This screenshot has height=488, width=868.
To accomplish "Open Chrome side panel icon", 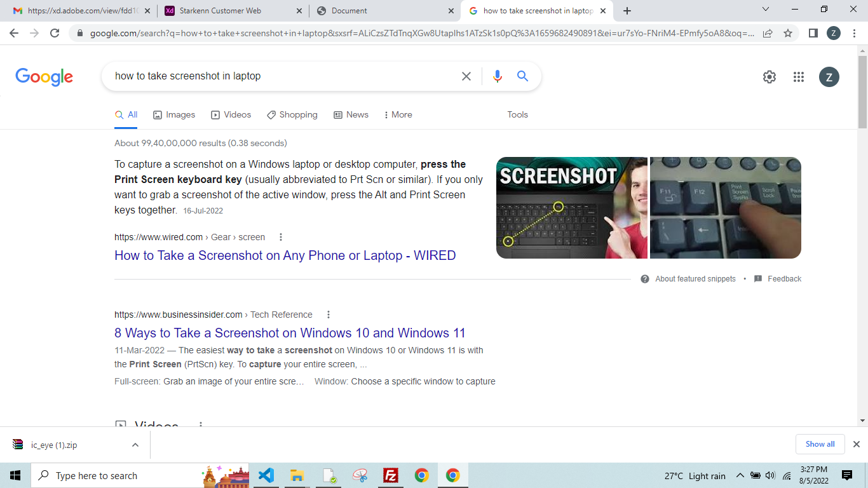I will coord(813,33).
